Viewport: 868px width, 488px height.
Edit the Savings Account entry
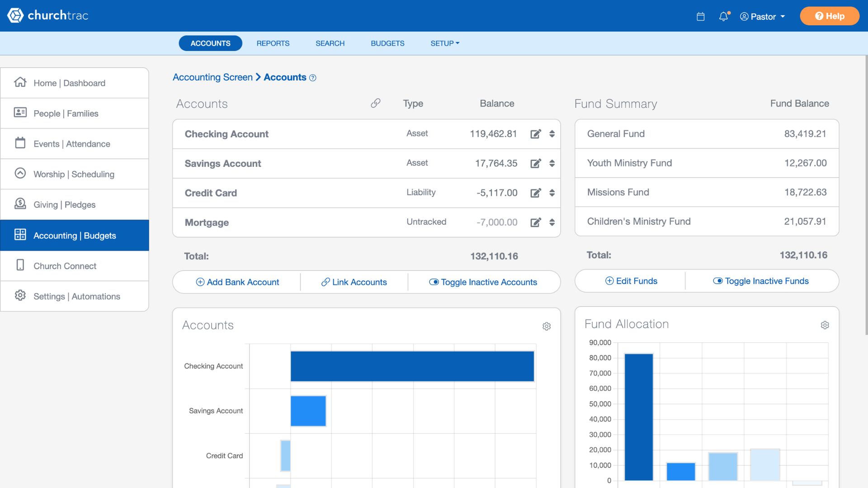click(x=536, y=163)
